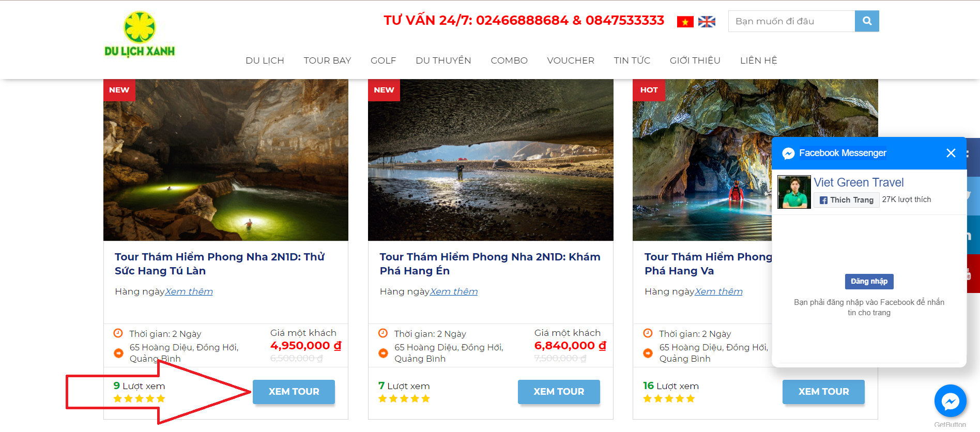
Task: Go to the COMBO menu item
Action: click(x=509, y=60)
